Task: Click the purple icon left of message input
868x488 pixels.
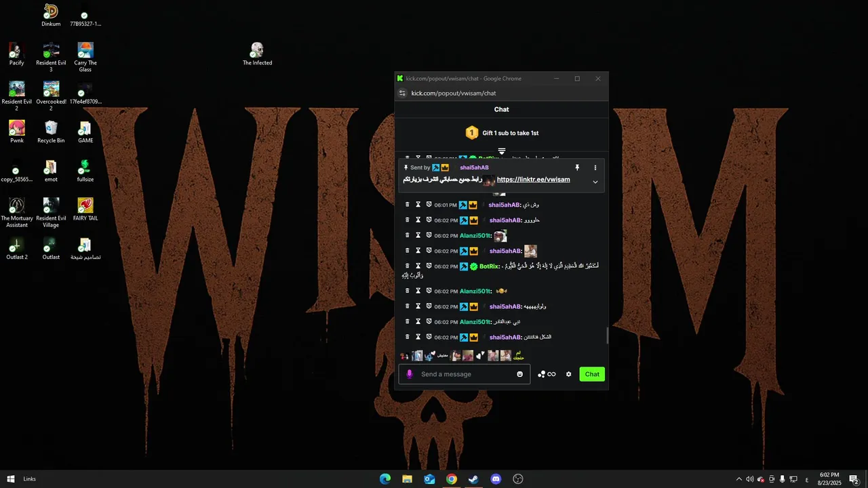Action: [410, 374]
